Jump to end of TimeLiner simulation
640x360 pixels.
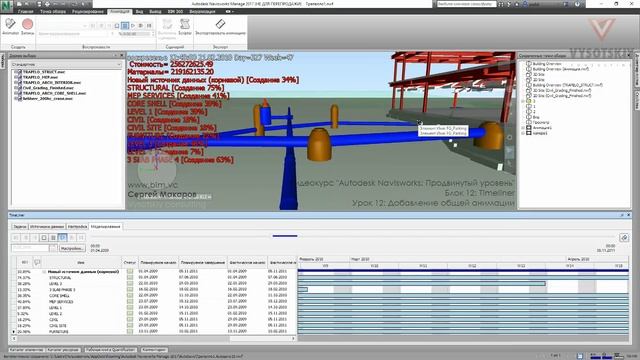click(x=82, y=237)
